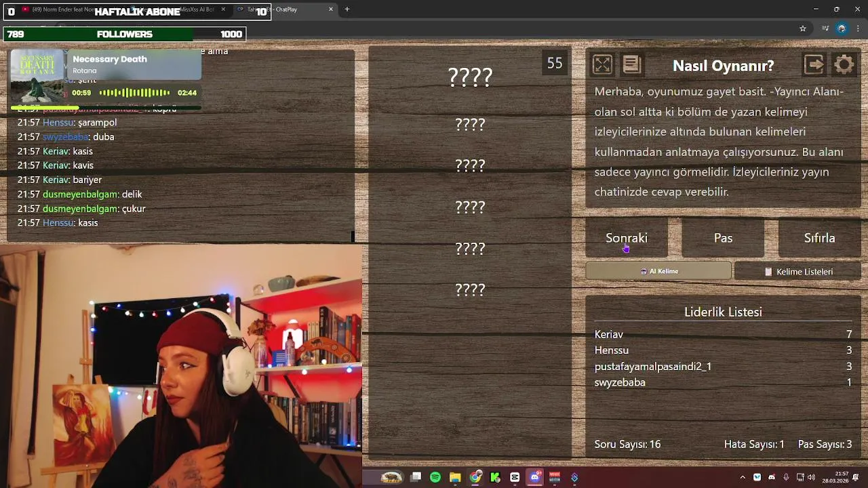
Task: Click the Discord system tray icon
Action: pyautogui.click(x=772, y=477)
